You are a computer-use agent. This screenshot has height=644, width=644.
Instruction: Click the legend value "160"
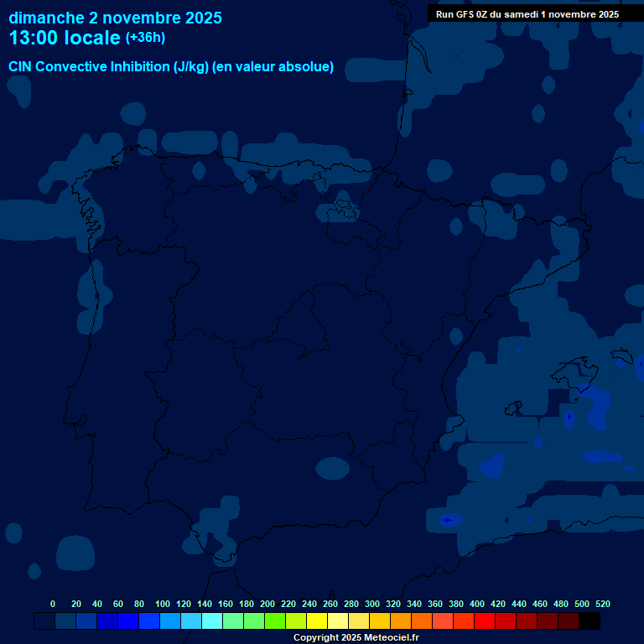(x=226, y=604)
